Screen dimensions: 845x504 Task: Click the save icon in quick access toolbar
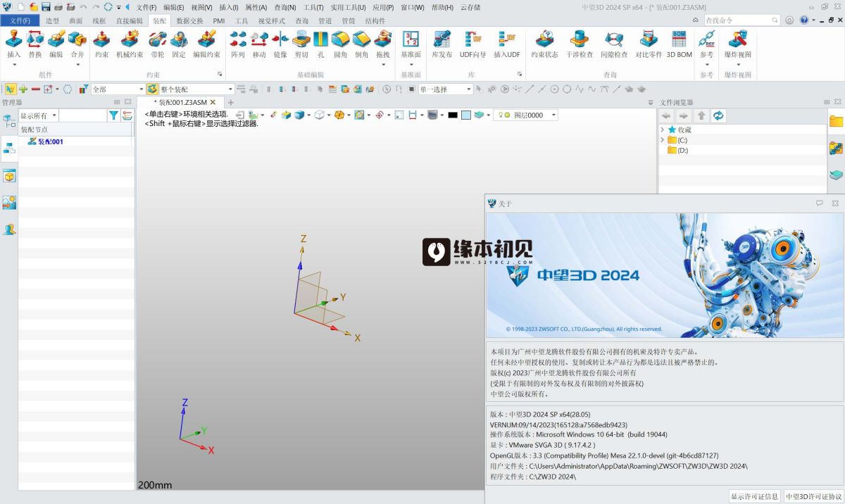point(46,7)
